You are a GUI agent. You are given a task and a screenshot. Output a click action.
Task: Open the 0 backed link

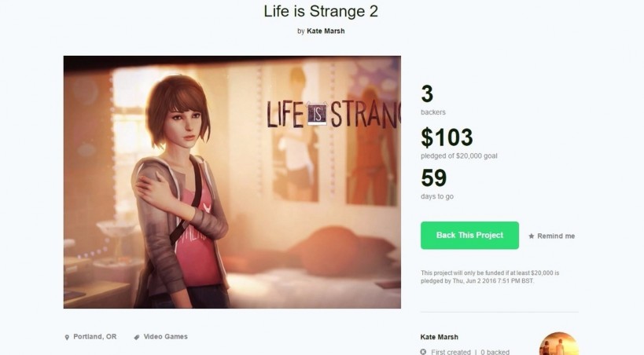coord(497,352)
